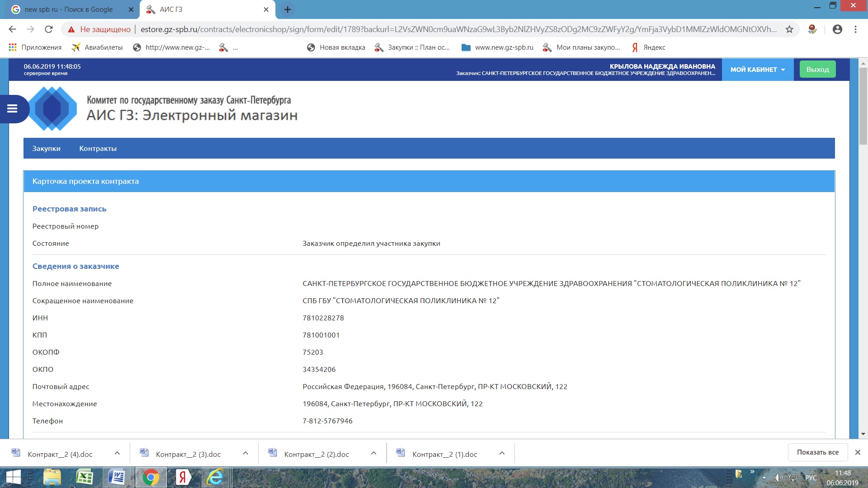The height and width of the screenshot is (488, 868).
Task: Open chevron menu for Контракт__2 (1).doc
Action: pos(502,453)
